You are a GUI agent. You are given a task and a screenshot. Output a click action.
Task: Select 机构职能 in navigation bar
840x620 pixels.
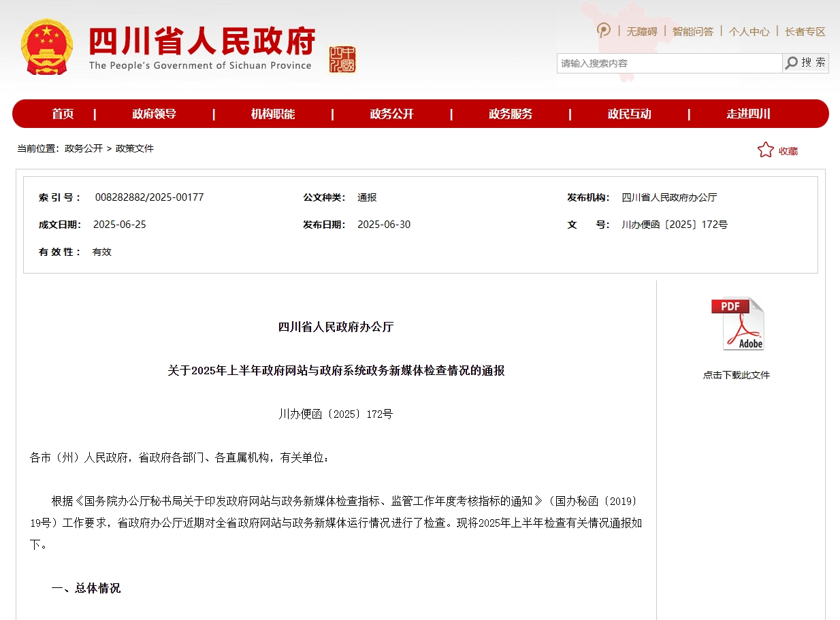(273, 114)
